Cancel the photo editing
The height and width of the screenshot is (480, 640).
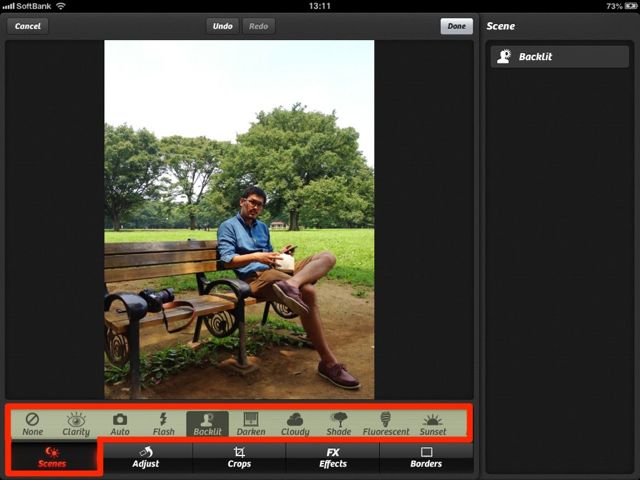point(28,26)
